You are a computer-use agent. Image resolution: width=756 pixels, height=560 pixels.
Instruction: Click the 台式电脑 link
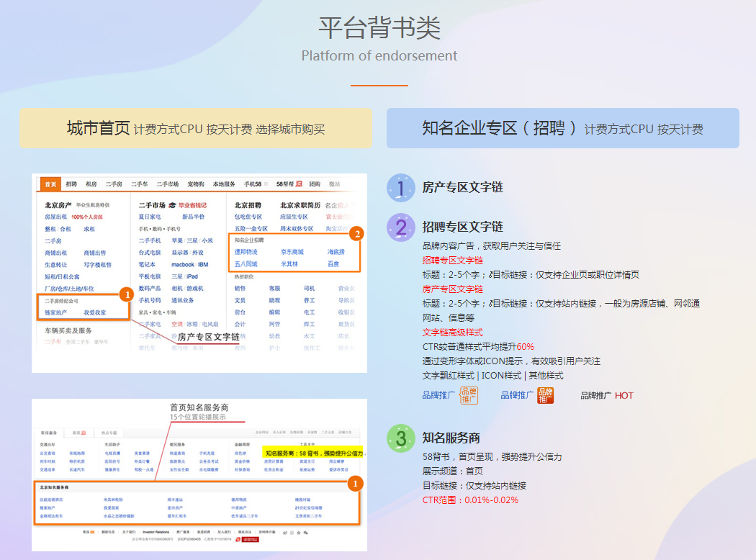coord(150,253)
